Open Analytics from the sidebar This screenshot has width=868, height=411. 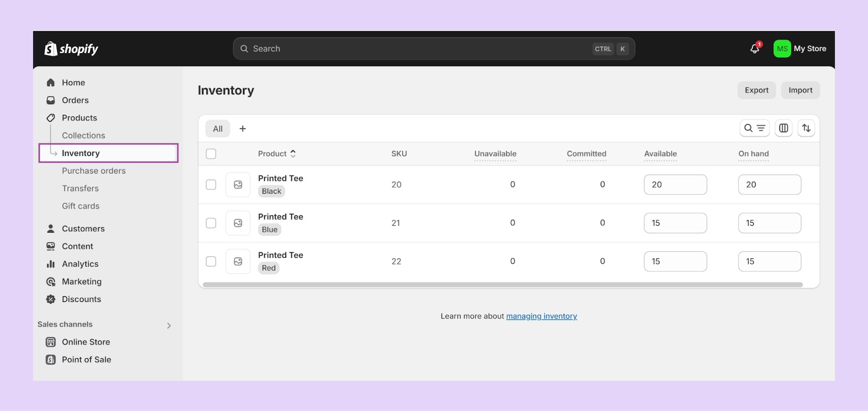80,264
